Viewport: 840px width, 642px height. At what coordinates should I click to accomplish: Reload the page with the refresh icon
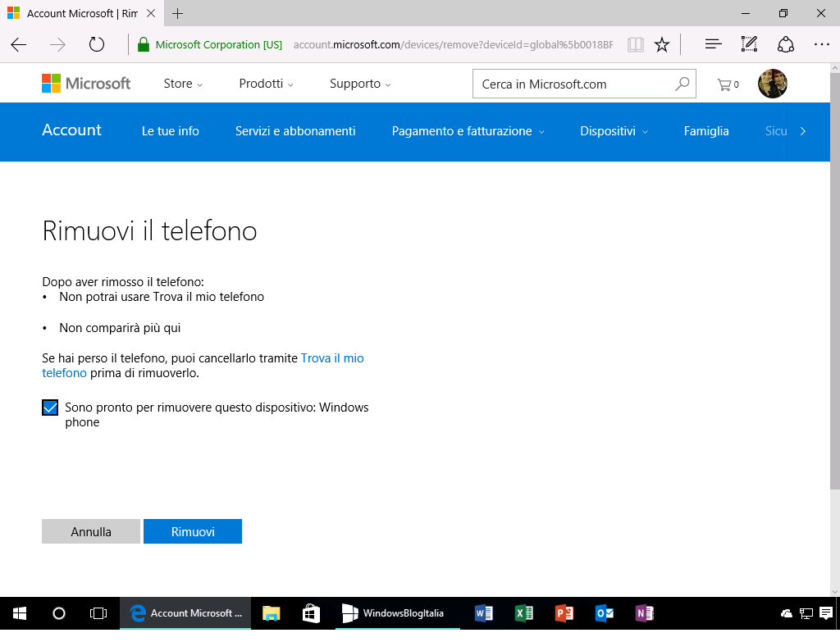click(x=97, y=44)
